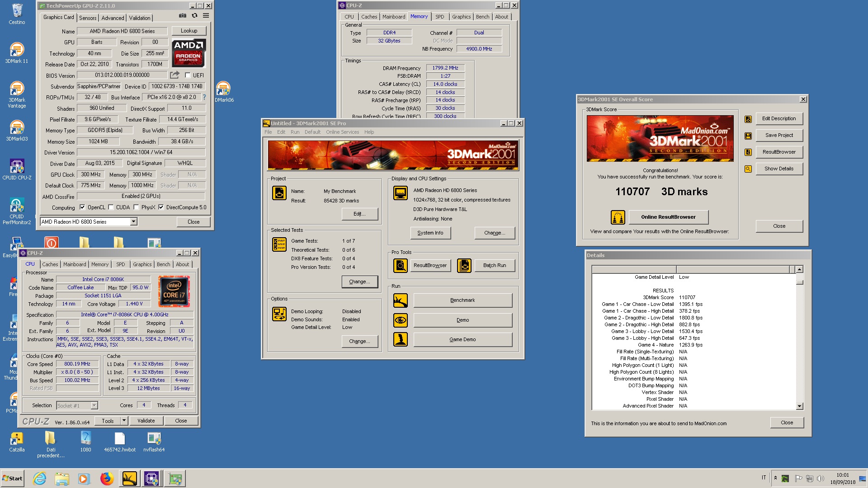Screen dimensions: 868x488
Task: Show hidden system tray icons arrow
Action: tap(775, 478)
